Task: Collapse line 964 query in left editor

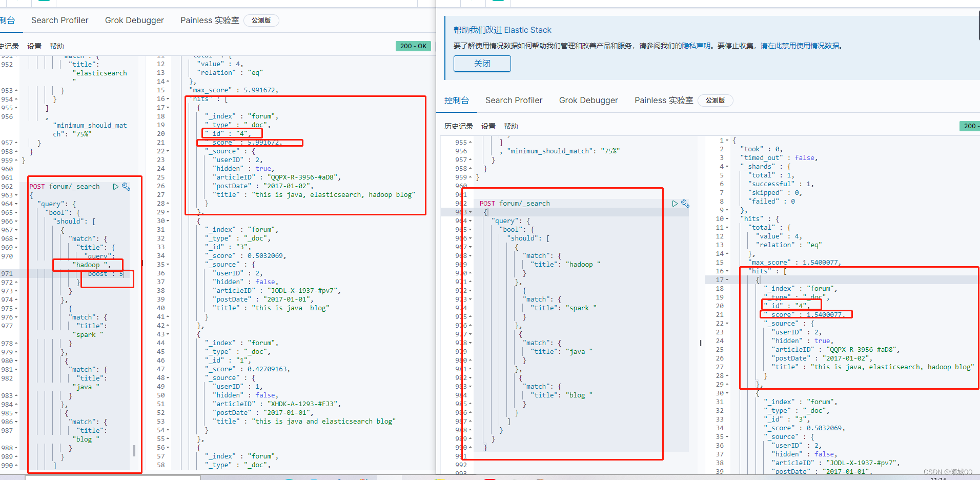Action: [16, 204]
